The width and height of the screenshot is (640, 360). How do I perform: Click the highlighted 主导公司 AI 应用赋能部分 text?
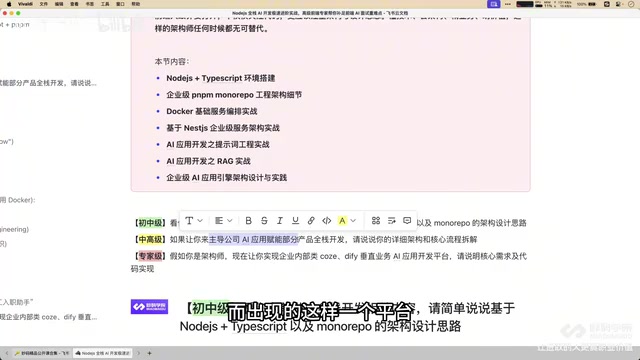pos(253,239)
